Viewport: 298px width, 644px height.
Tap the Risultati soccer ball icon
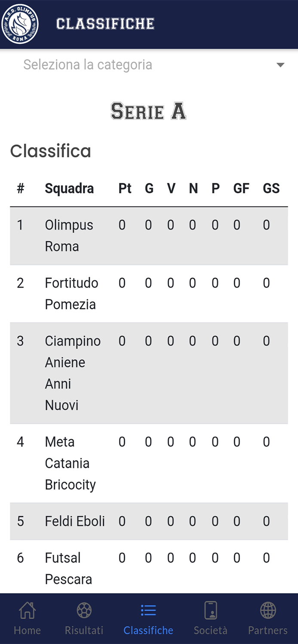(x=84, y=610)
